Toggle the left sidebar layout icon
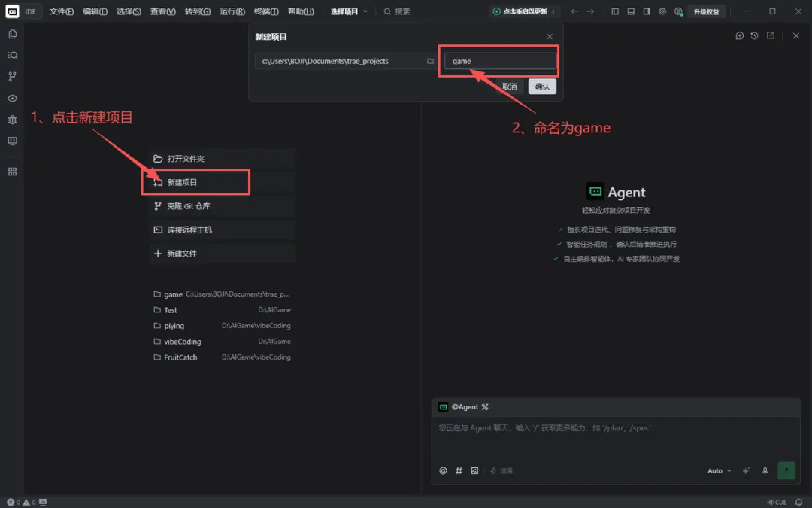 tap(615, 11)
